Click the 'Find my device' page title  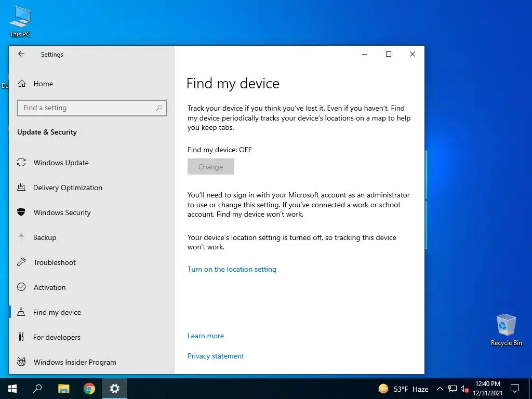pyautogui.click(x=233, y=84)
